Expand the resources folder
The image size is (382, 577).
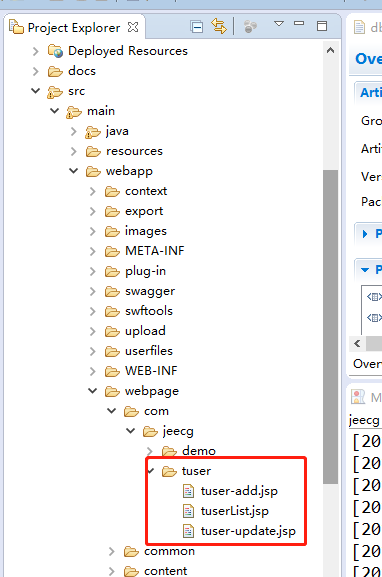[x=74, y=151]
